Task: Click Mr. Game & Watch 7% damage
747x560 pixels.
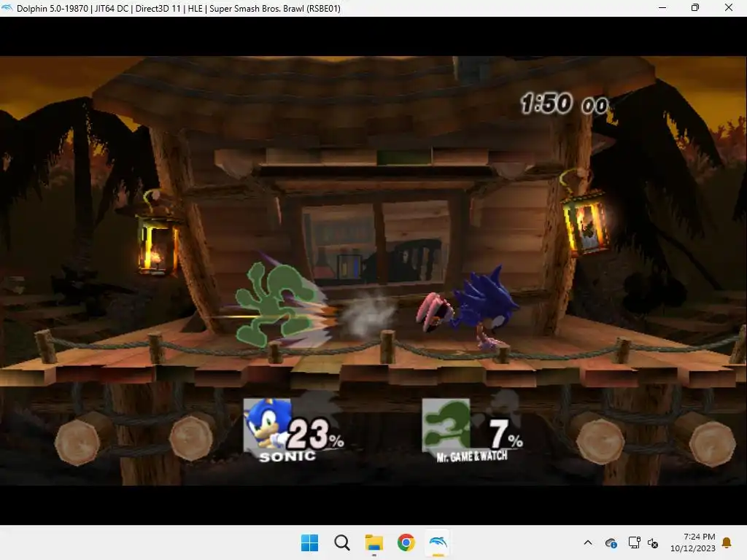Action: (506, 434)
